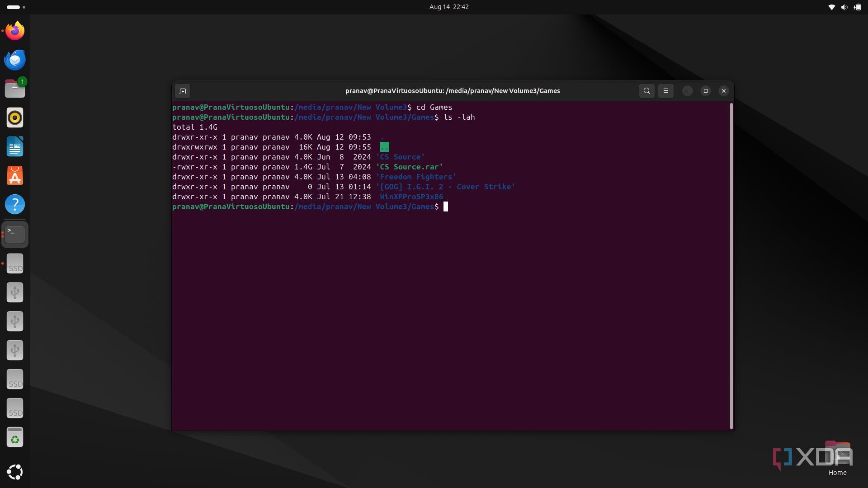This screenshot has height=488, width=868.
Task: Open Firefox from the dock
Action: (x=15, y=31)
